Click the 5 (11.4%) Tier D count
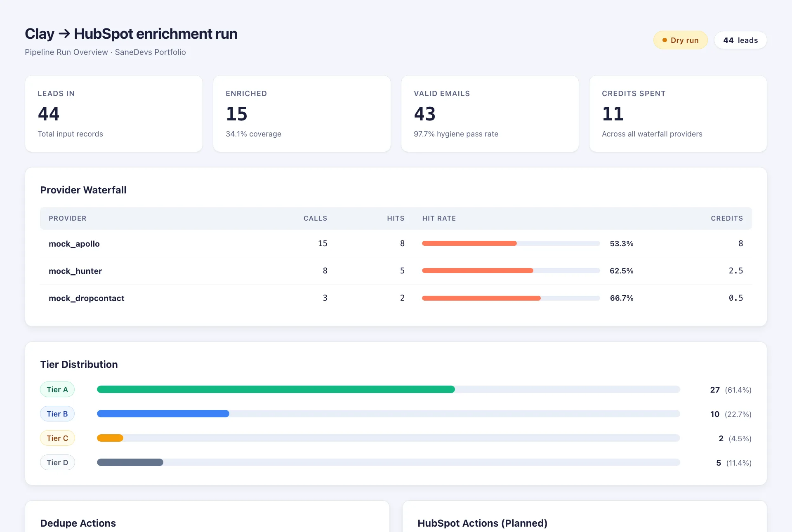 pyautogui.click(x=734, y=463)
